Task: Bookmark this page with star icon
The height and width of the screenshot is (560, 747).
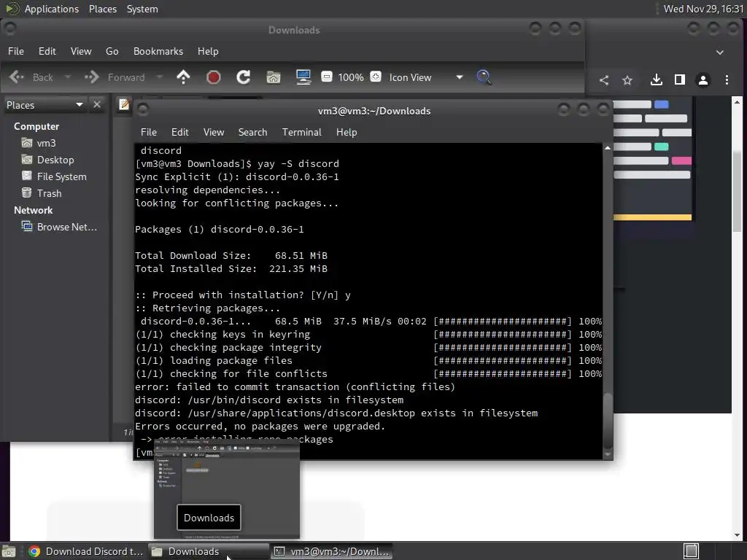Action: coord(627,80)
